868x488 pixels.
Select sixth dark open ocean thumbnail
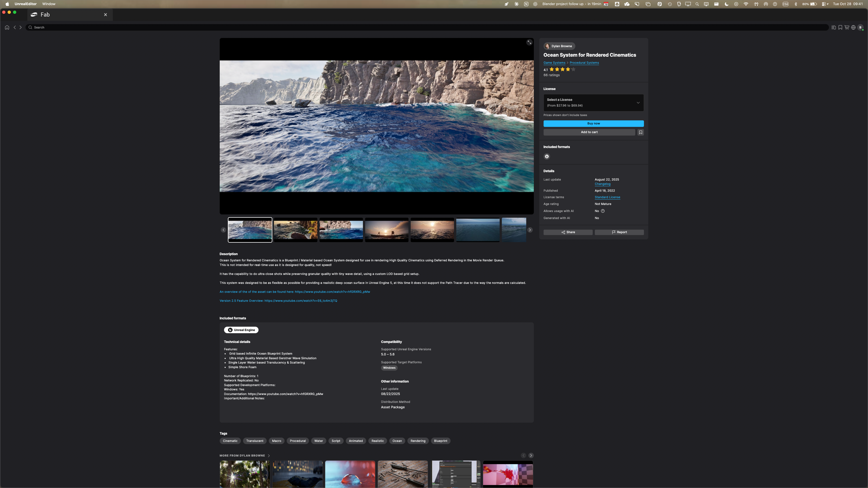[478, 230]
